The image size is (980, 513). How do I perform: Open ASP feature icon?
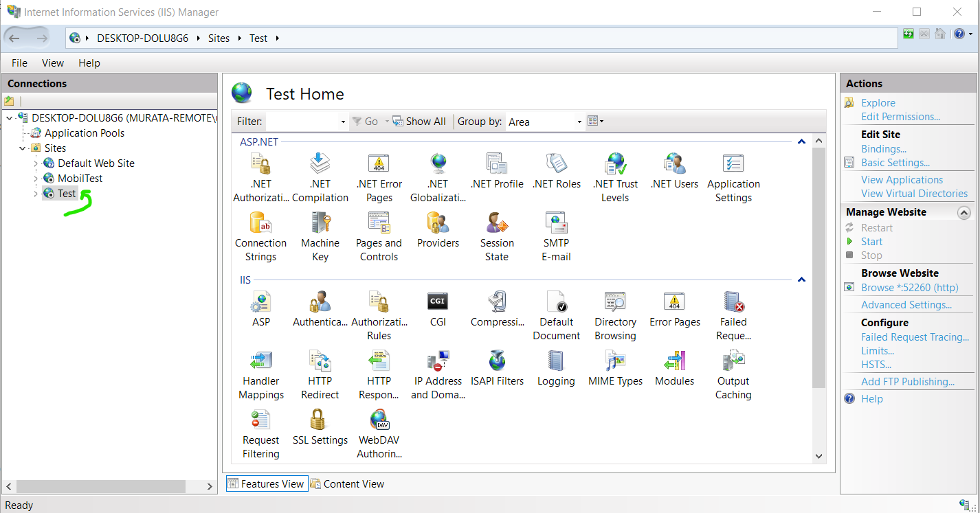click(261, 301)
